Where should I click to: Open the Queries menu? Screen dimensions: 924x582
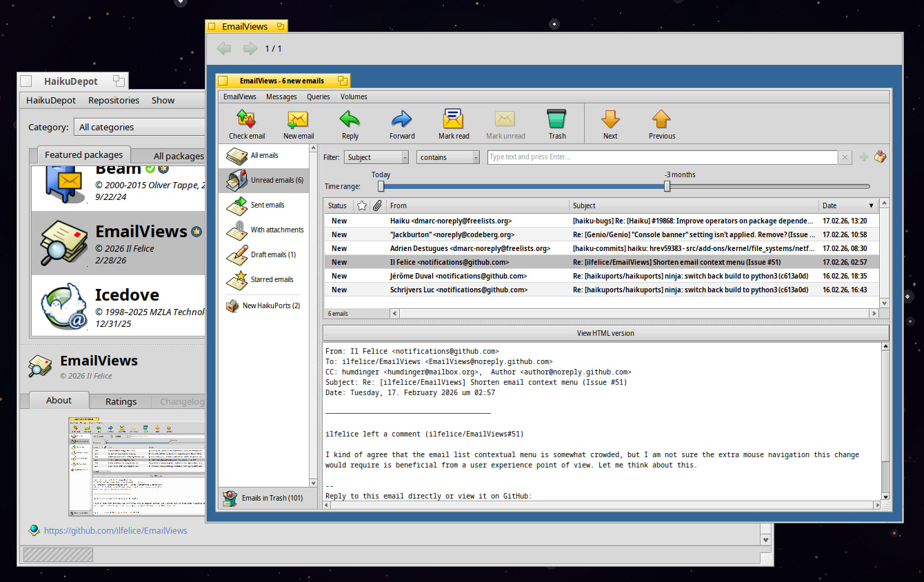tap(319, 97)
